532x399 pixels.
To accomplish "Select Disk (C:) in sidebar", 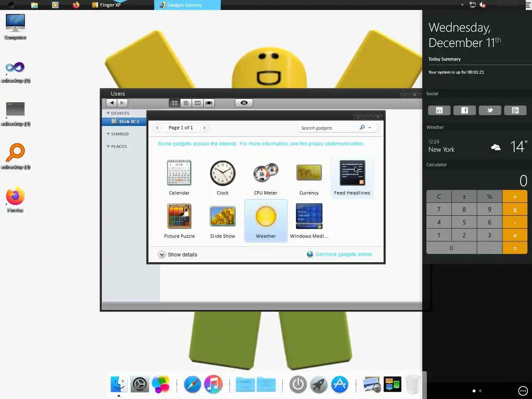I will 124,121.
